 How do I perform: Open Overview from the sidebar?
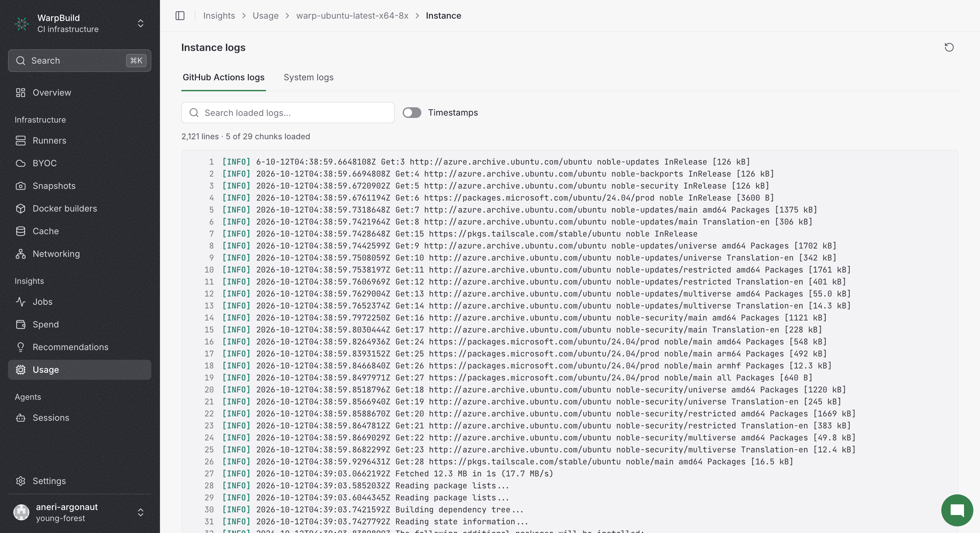(x=80, y=92)
